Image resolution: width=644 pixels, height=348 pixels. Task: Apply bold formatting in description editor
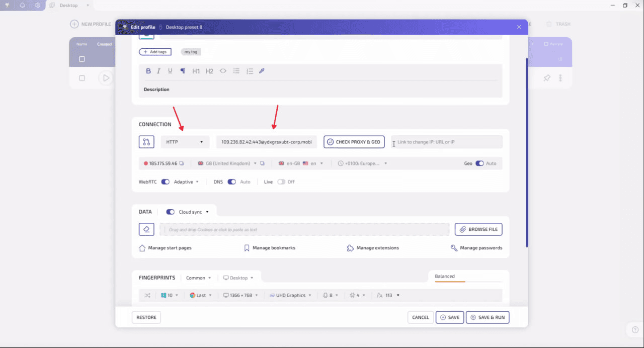(148, 71)
